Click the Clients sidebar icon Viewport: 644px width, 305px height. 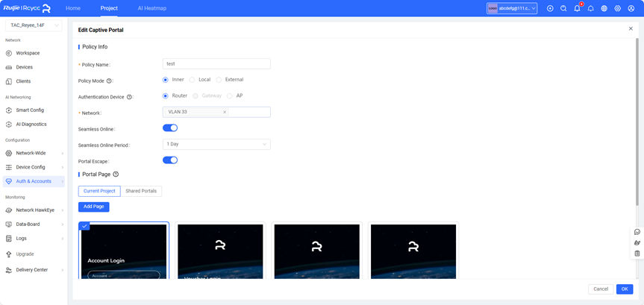pos(9,81)
